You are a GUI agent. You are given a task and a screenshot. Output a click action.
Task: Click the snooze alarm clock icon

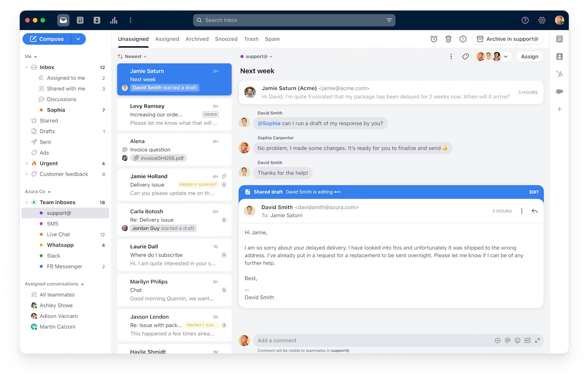[x=434, y=39]
